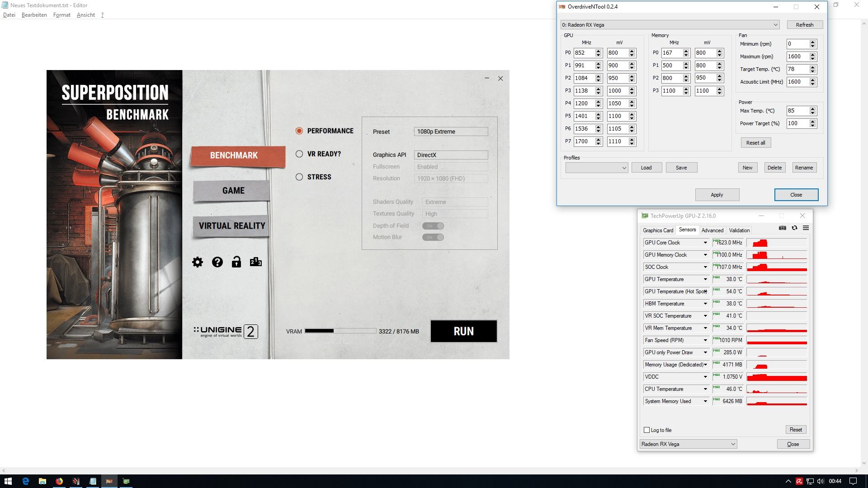The width and height of the screenshot is (868, 488).
Task: Open the Preset 1080p Extreme dropdown
Action: 451,131
